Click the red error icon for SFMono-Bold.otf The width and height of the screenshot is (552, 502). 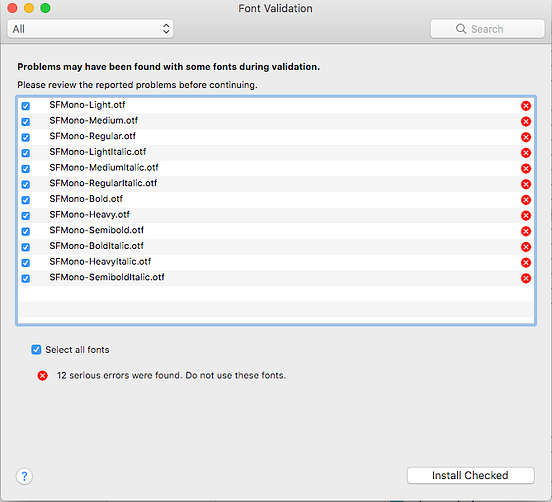pyautogui.click(x=526, y=200)
